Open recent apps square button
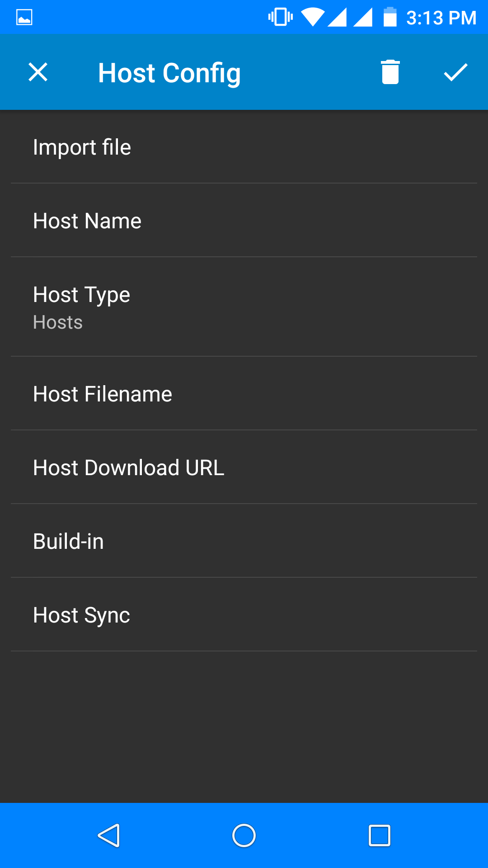 click(x=380, y=835)
